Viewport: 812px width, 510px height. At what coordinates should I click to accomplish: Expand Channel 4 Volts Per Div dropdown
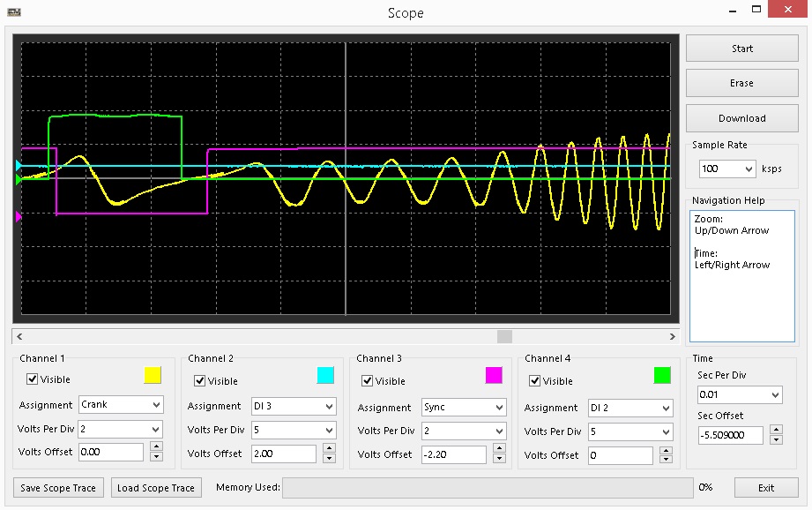[x=630, y=431]
